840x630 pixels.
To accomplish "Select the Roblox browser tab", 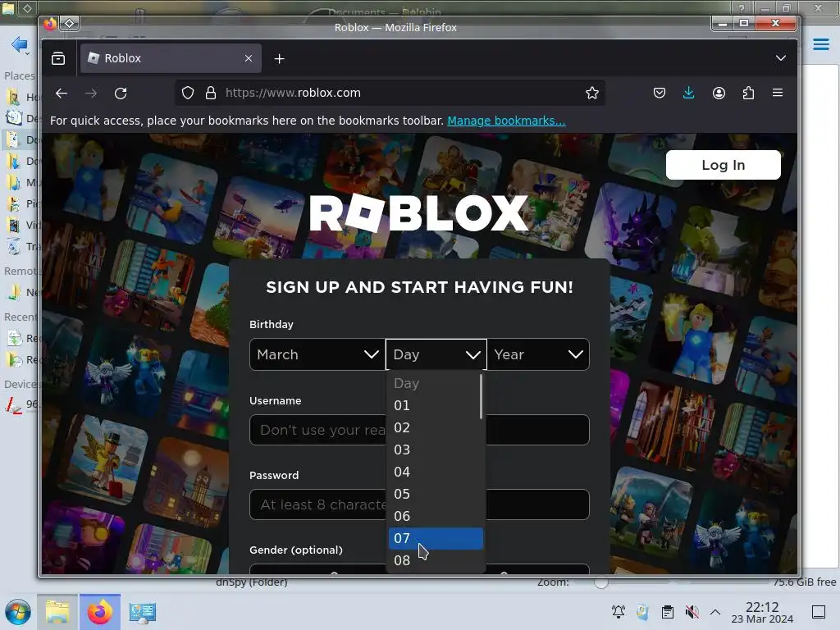I will 171,58.
